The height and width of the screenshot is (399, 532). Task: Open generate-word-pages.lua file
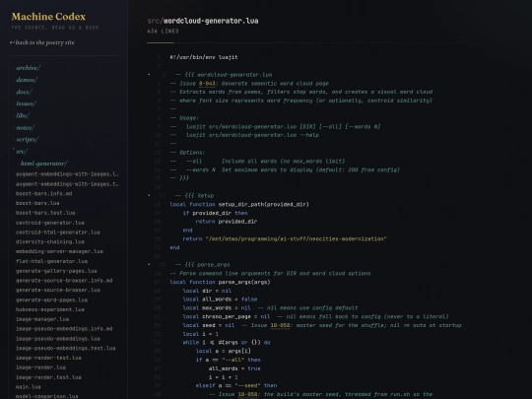51,299
